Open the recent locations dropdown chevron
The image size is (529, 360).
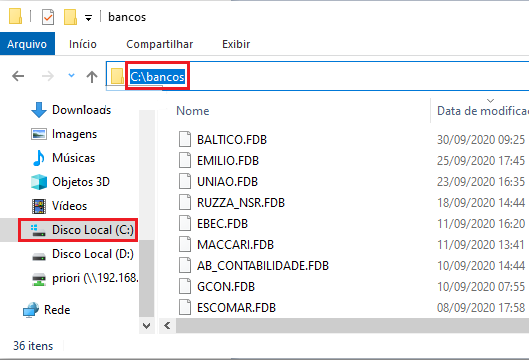(x=71, y=75)
